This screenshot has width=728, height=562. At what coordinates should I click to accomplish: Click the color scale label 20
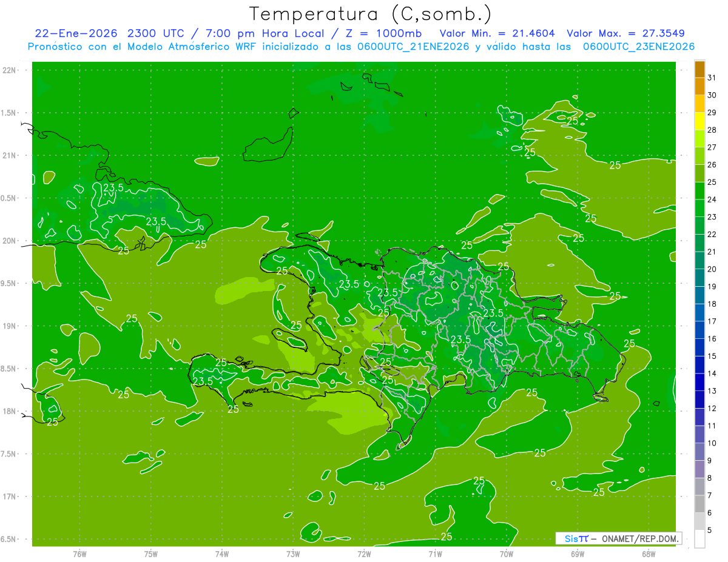(712, 269)
